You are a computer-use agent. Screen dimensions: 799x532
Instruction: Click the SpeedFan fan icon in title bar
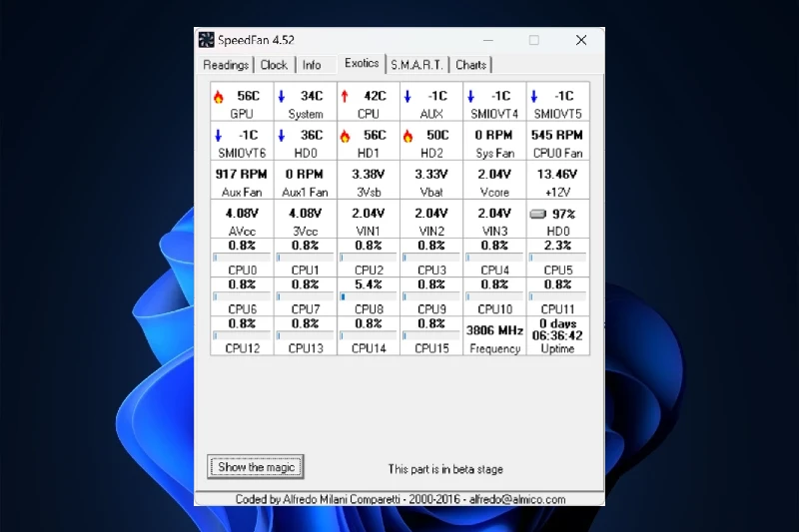pyautogui.click(x=207, y=40)
